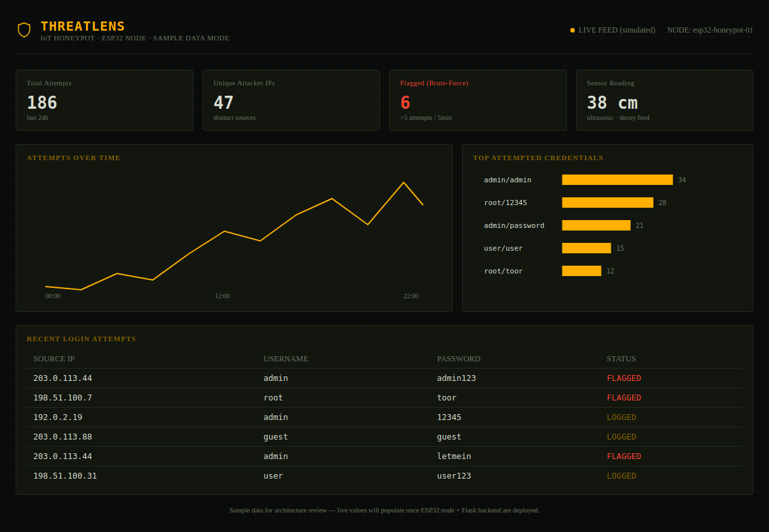The height and width of the screenshot is (532, 769).
Task: Click the 22:00 axis label on chart
Action: (411, 296)
